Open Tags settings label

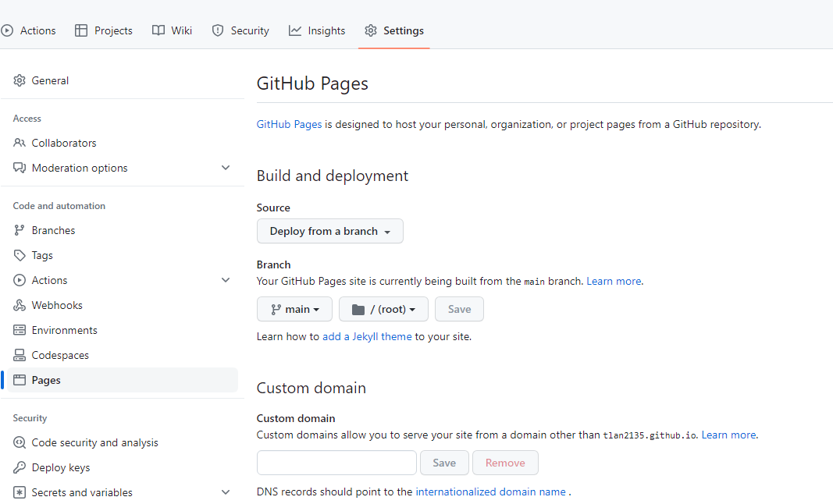pos(42,255)
